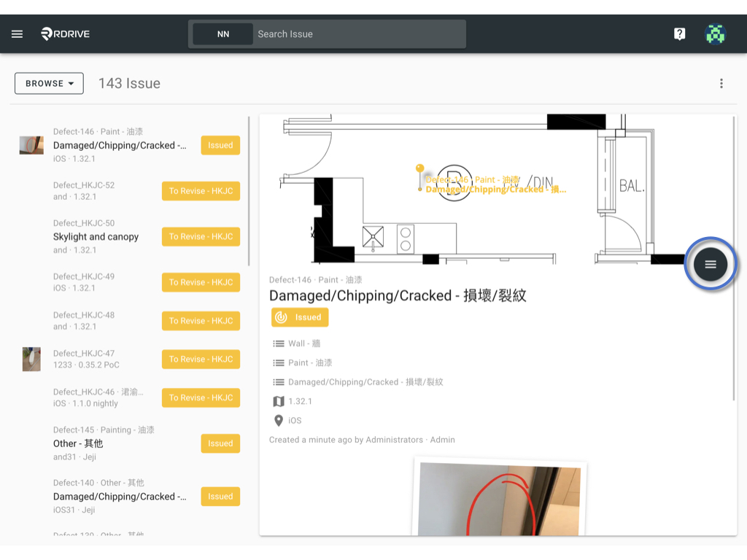The width and height of the screenshot is (747, 560).
Task: Click the location pin icon beside iOS
Action: tap(279, 421)
